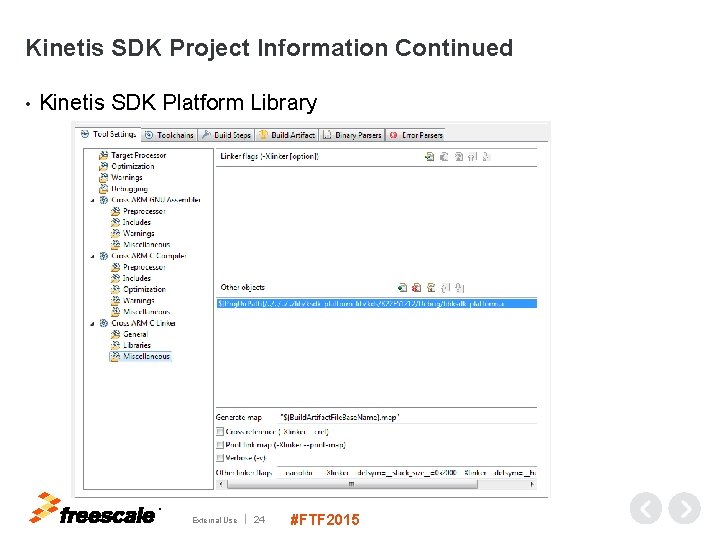The height and width of the screenshot is (540, 720).
Task: Open the Tool Settings tab
Action: [x=108, y=134]
